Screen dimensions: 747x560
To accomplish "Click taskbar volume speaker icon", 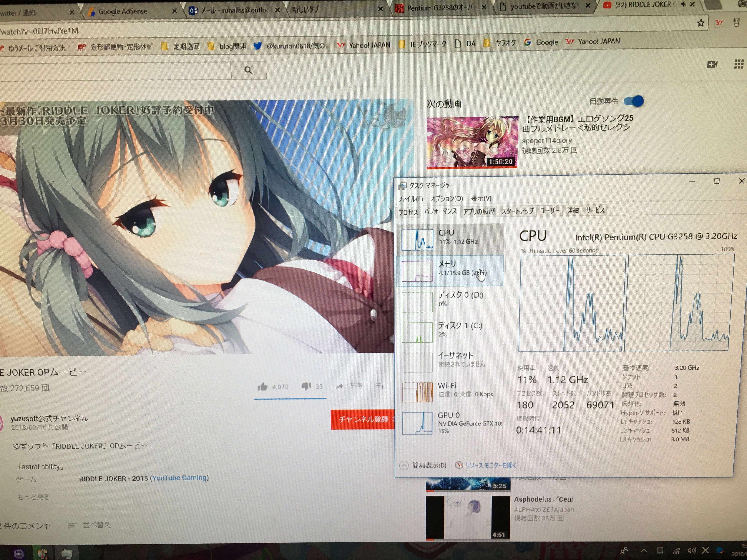I will pos(692,551).
